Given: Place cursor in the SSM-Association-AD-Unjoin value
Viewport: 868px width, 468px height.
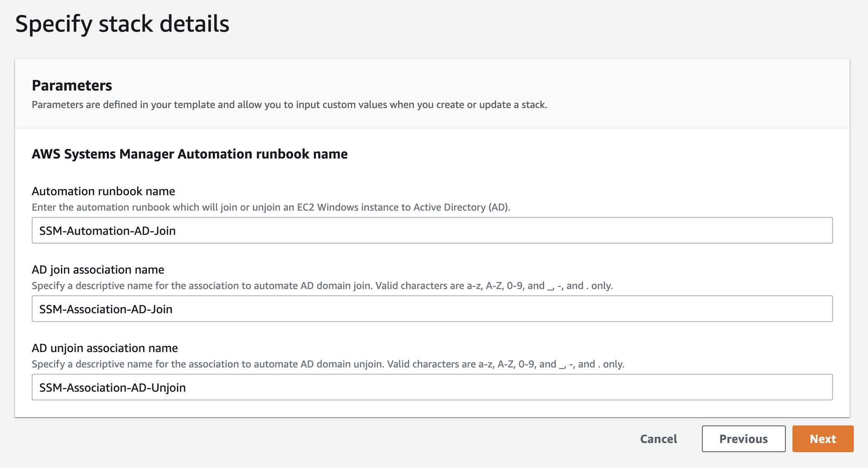Looking at the screenshot, I should [112, 387].
